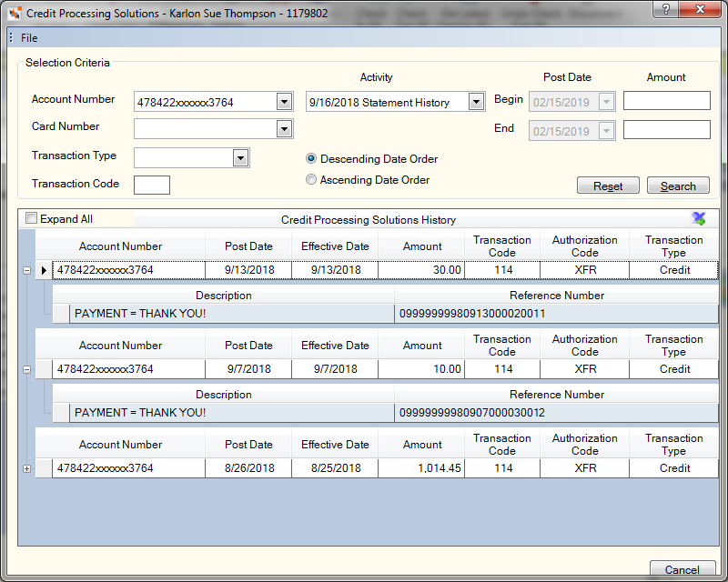Click the row header of 8/26/2018 row
The image size is (728, 582).
coord(44,468)
